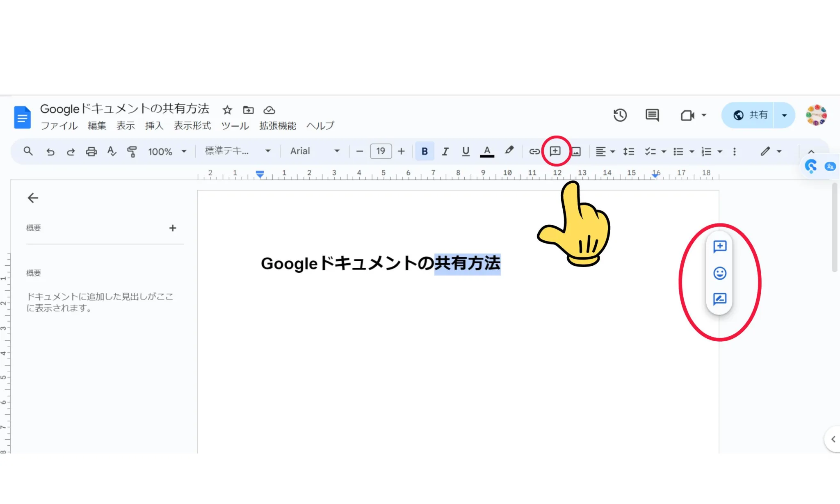Toggle underline formatting
The width and height of the screenshot is (840, 504).
coord(466,152)
